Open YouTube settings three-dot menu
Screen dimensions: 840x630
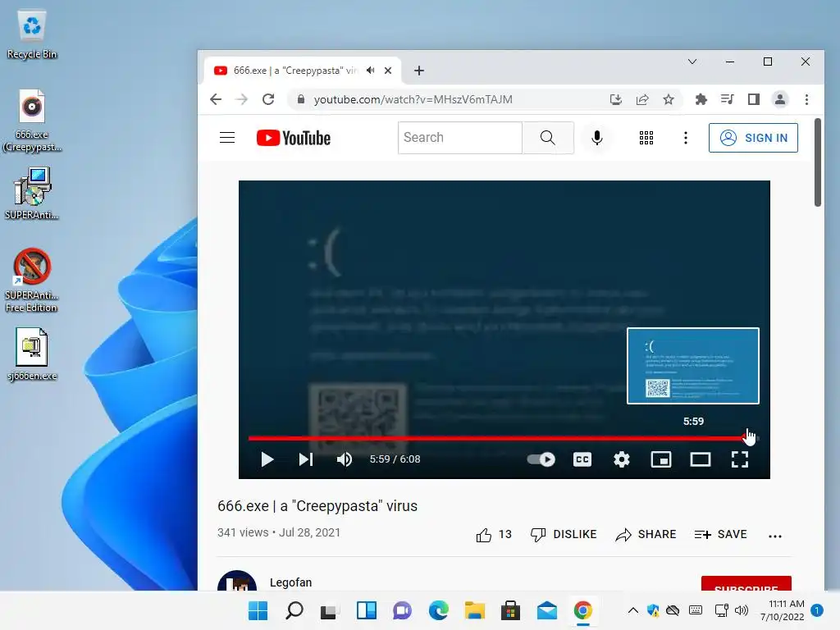[x=686, y=138]
